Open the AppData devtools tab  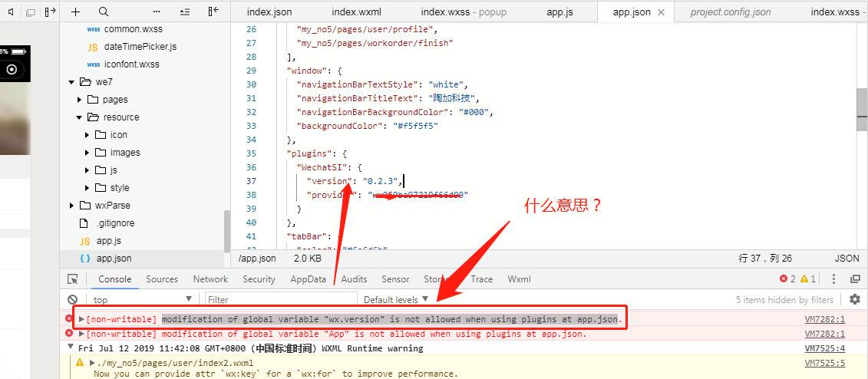click(x=309, y=278)
